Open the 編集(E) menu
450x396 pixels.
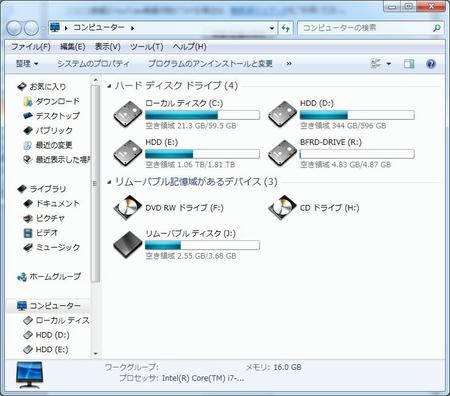click(72, 47)
